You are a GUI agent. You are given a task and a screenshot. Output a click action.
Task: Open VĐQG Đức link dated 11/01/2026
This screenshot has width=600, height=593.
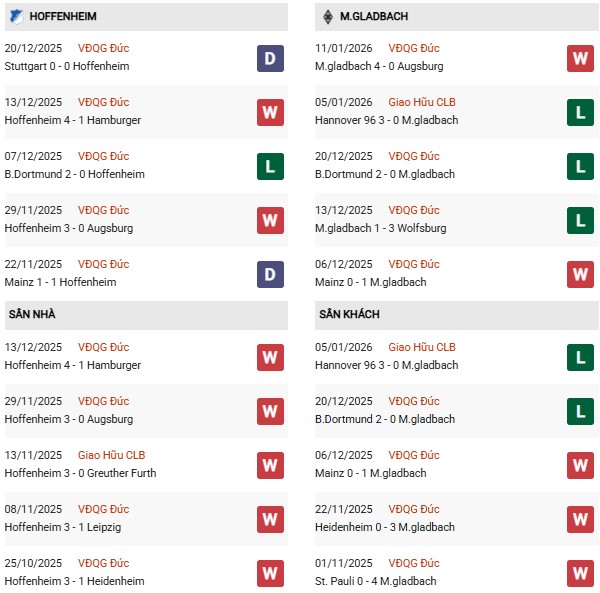pyautogui.click(x=414, y=48)
